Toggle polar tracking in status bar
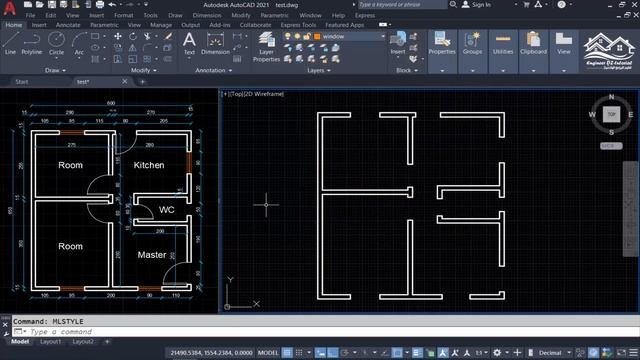Image resolution: width=640 pixels, height=360 pixels. (345, 353)
